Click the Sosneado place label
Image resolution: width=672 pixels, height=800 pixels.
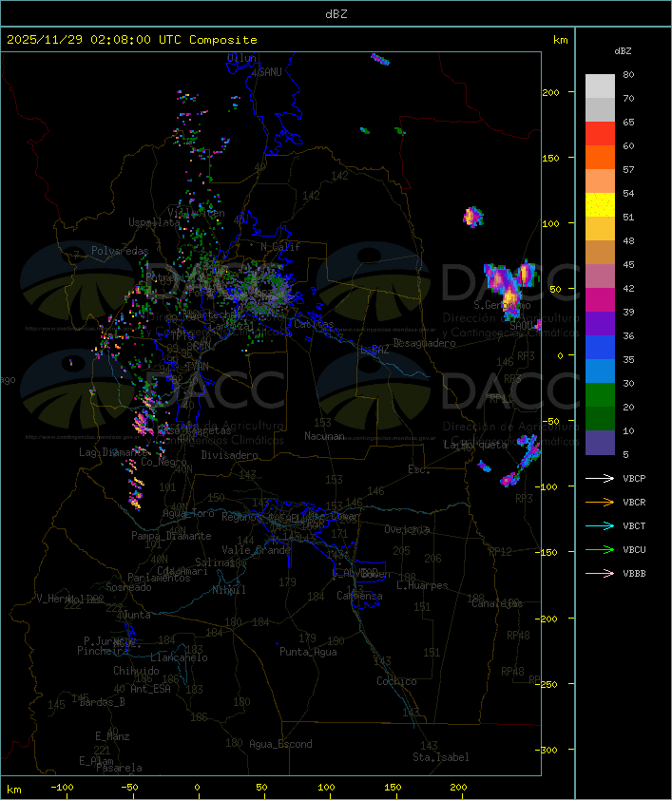tap(128, 587)
